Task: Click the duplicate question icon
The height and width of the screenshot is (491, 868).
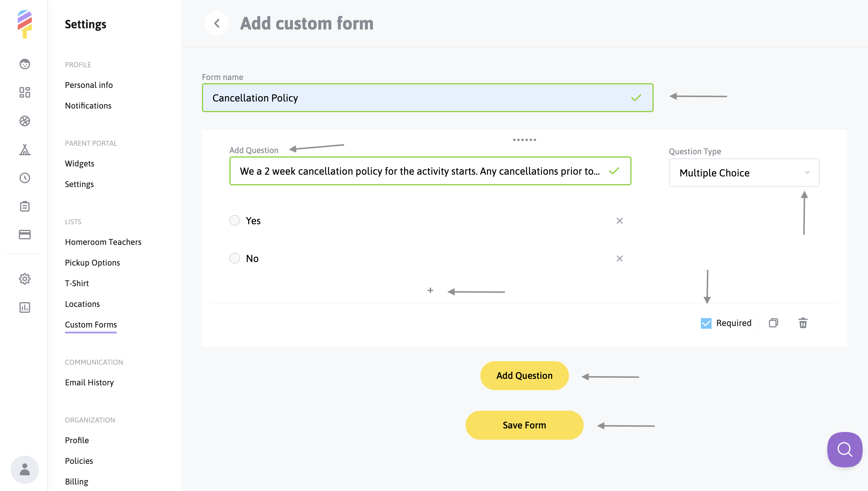Action: (x=773, y=323)
